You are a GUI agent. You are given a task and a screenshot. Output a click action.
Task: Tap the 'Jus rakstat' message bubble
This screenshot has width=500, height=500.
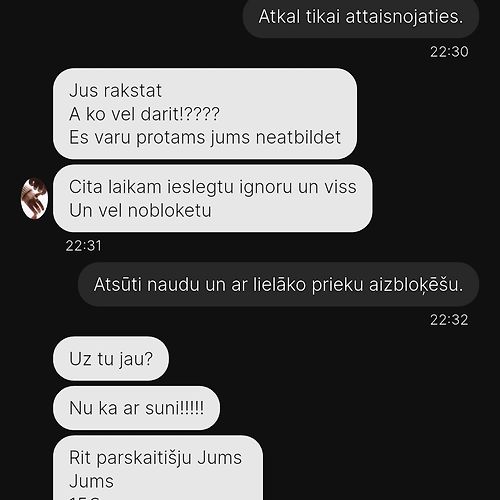tap(205, 114)
